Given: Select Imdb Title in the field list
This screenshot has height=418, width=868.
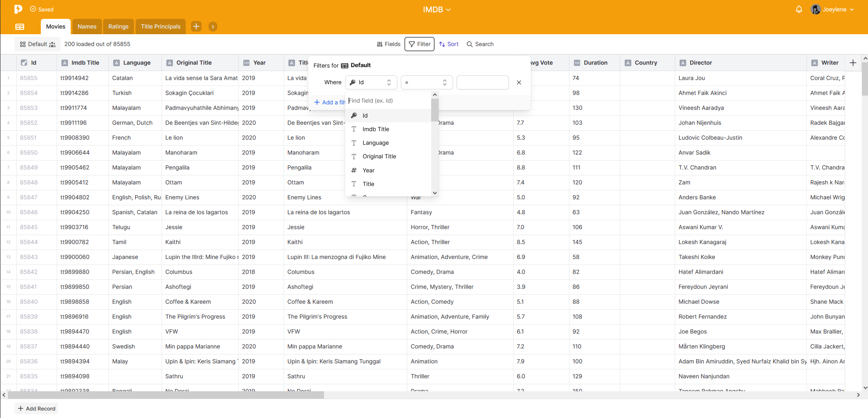Looking at the screenshot, I should (x=389, y=129).
